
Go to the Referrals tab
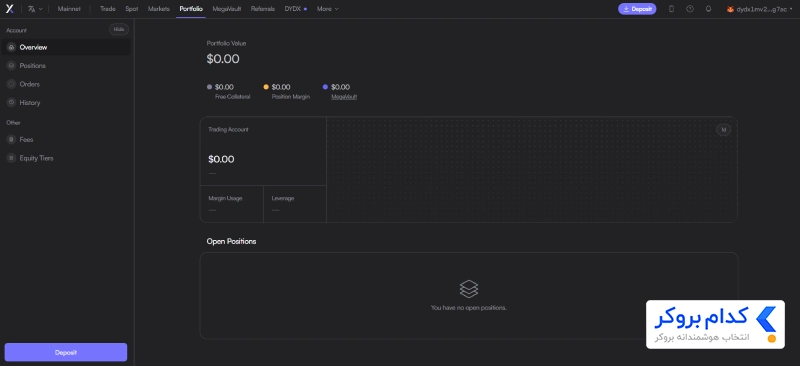263,9
